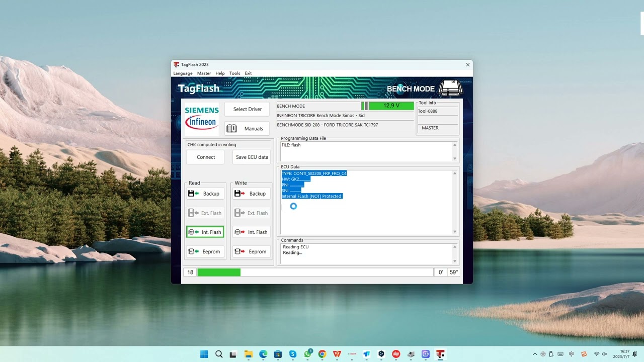644x362 pixels.
Task: Open the Windows Start menu
Action: coord(204,354)
